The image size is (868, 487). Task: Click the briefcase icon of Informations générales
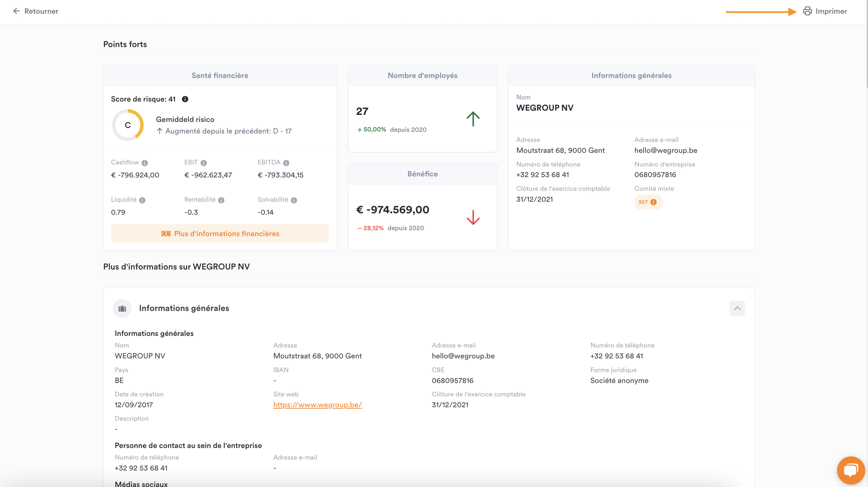[x=122, y=308]
